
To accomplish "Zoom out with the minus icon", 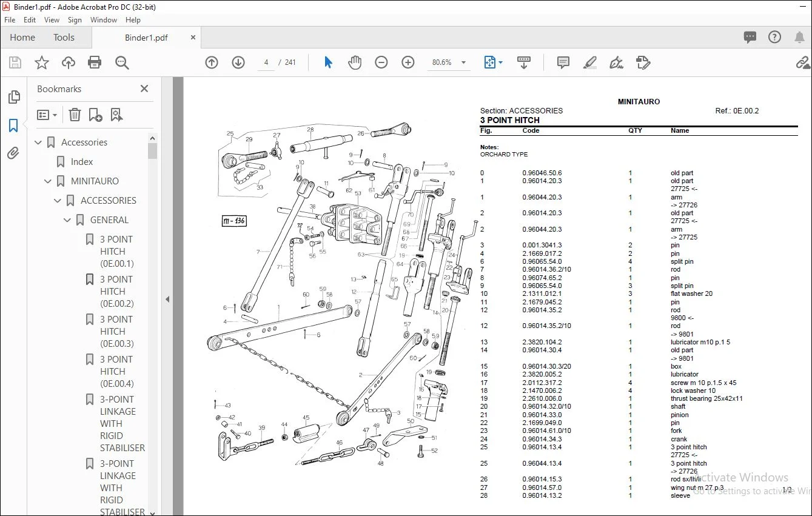I will coord(381,62).
